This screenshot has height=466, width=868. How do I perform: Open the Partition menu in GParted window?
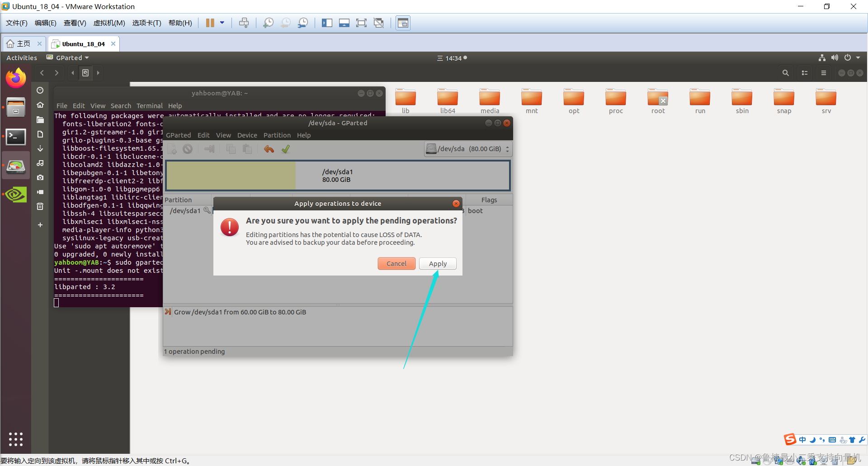click(x=277, y=135)
